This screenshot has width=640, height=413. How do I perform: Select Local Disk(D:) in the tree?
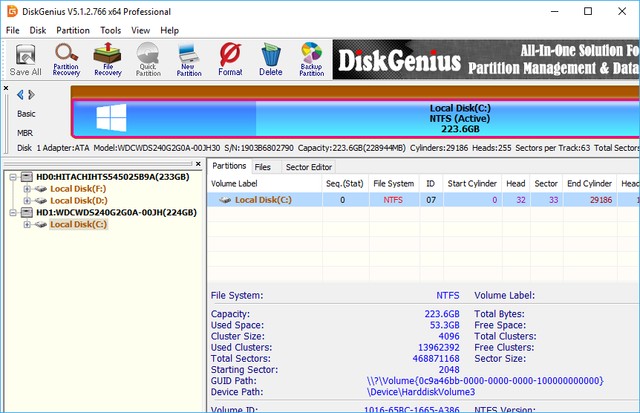[79, 200]
